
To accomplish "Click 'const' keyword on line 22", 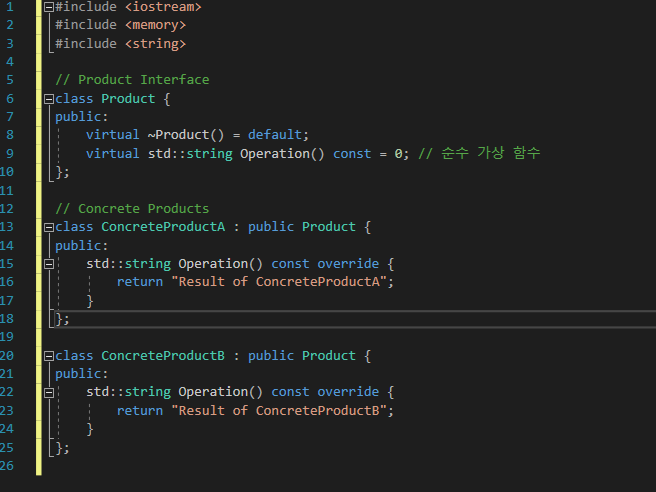I will [x=290, y=392].
